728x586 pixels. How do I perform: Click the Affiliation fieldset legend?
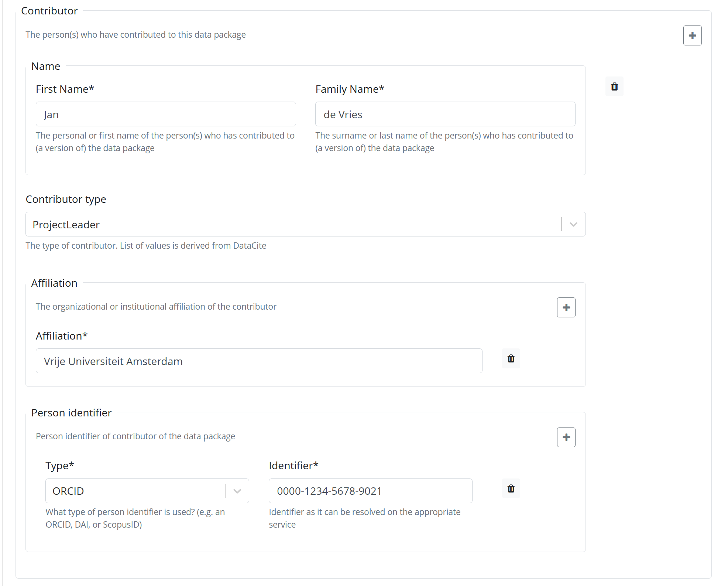[x=54, y=283]
